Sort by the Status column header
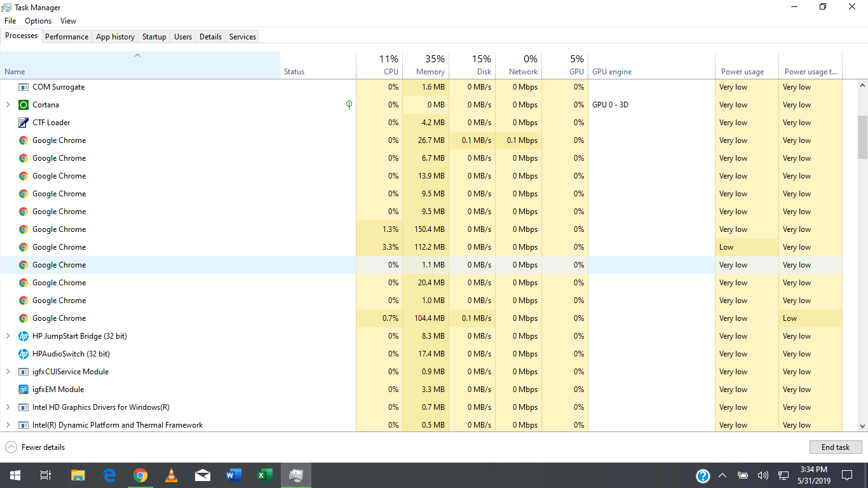This screenshot has width=868, height=488. point(318,65)
